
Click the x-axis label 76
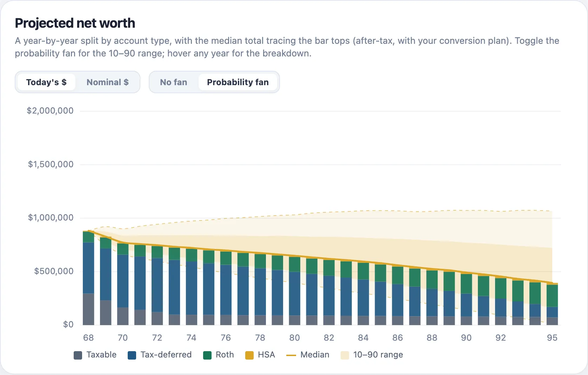[x=226, y=338]
